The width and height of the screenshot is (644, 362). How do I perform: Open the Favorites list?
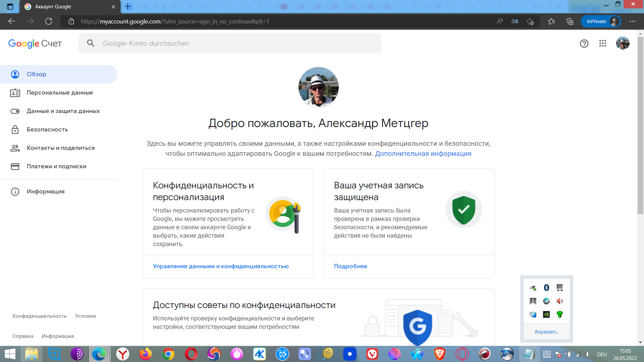point(551,21)
